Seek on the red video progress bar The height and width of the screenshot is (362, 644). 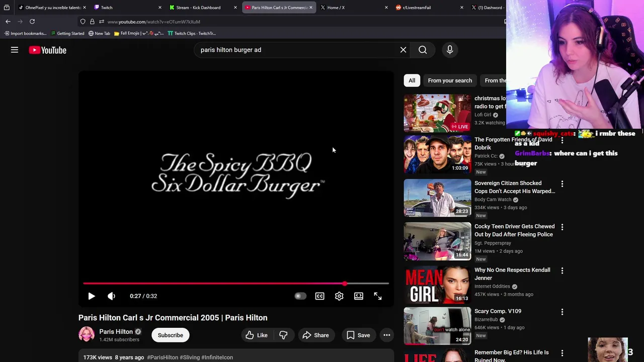236,284
